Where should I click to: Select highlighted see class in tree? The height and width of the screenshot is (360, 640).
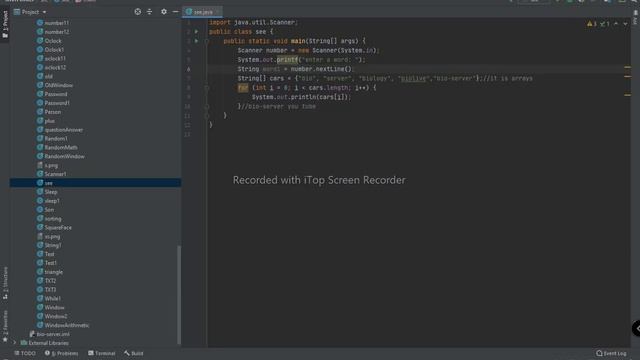[95, 183]
